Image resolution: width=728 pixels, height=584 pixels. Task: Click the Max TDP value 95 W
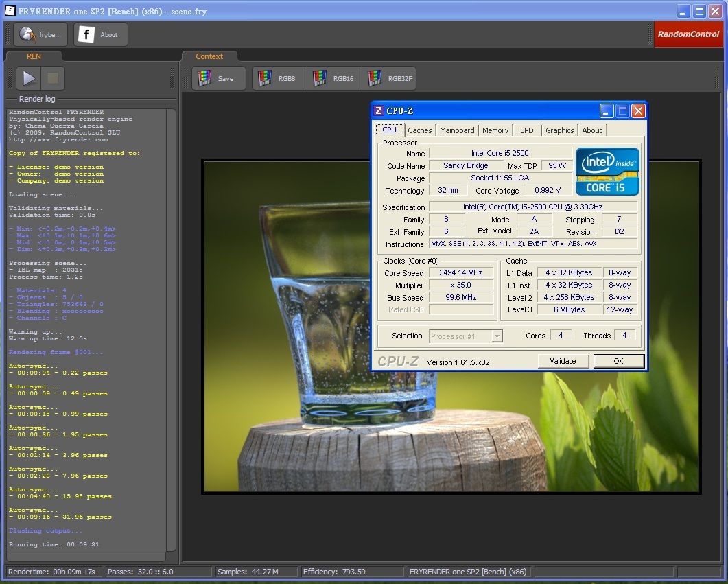(557, 166)
